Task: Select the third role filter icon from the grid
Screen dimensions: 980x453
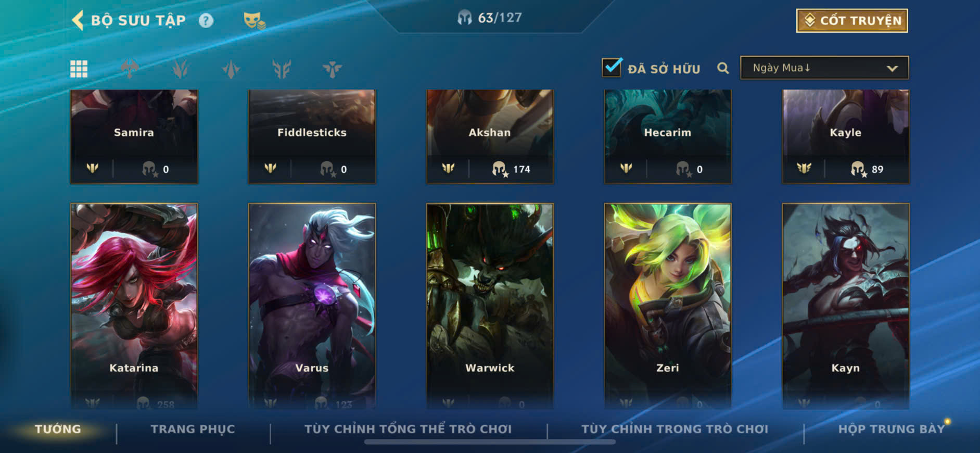Action: (231, 69)
